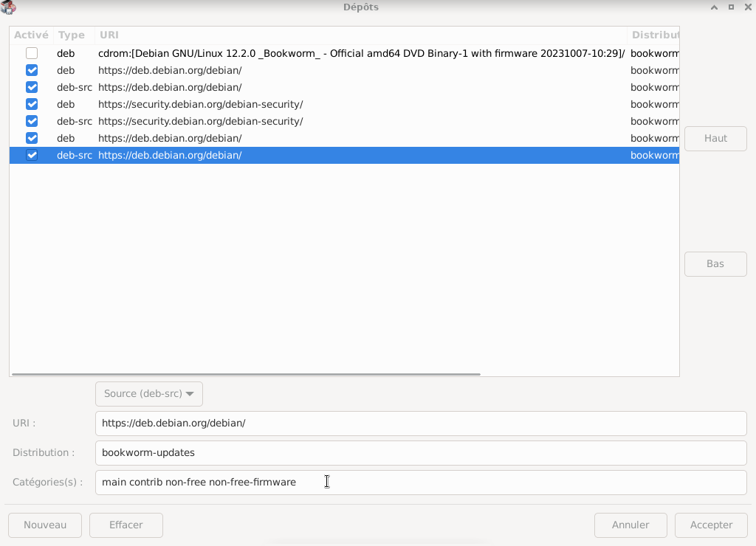This screenshot has height=546, width=756.
Task: Delete the repository with Effacer
Action: (126, 525)
